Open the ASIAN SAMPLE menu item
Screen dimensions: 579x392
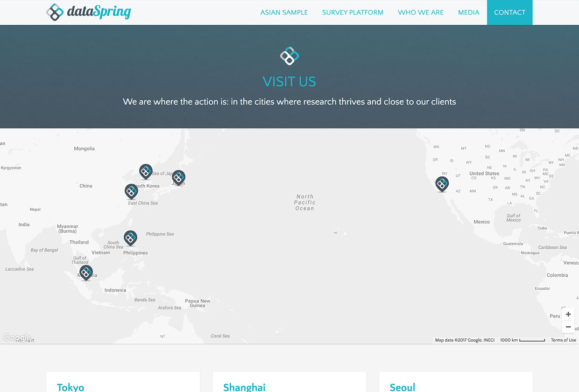(x=284, y=13)
